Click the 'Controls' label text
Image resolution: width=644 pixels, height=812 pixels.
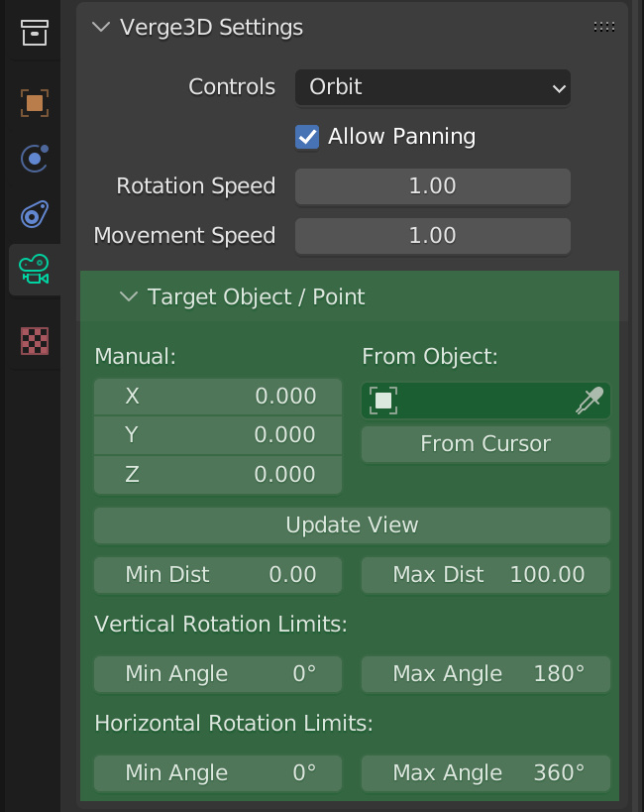(232, 87)
